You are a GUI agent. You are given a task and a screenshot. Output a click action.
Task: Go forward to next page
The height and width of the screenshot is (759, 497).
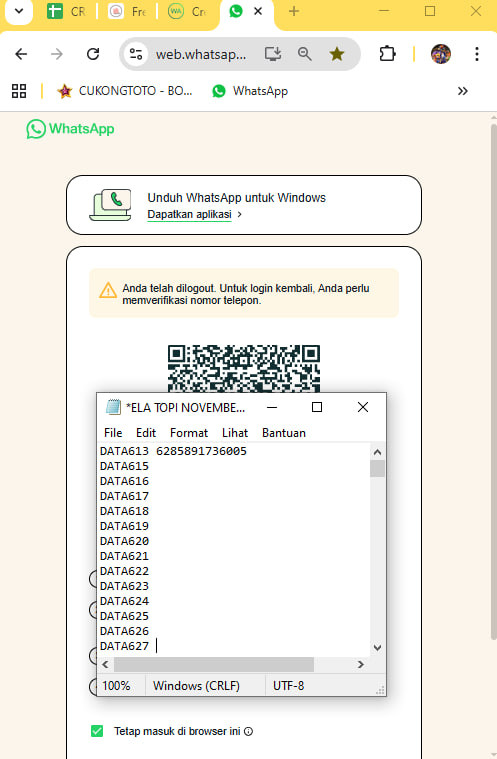57,54
